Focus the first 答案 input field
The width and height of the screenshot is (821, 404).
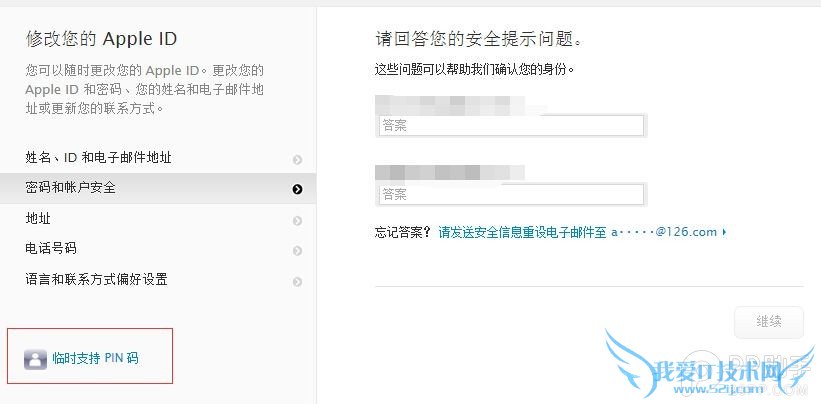[x=510, y=125]
